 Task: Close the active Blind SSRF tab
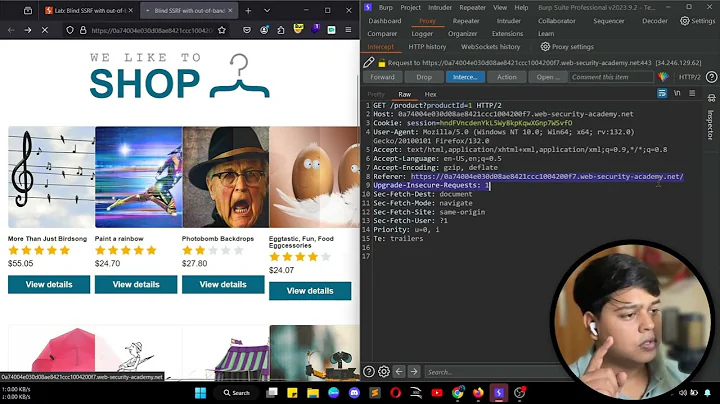tap(230, 11)
